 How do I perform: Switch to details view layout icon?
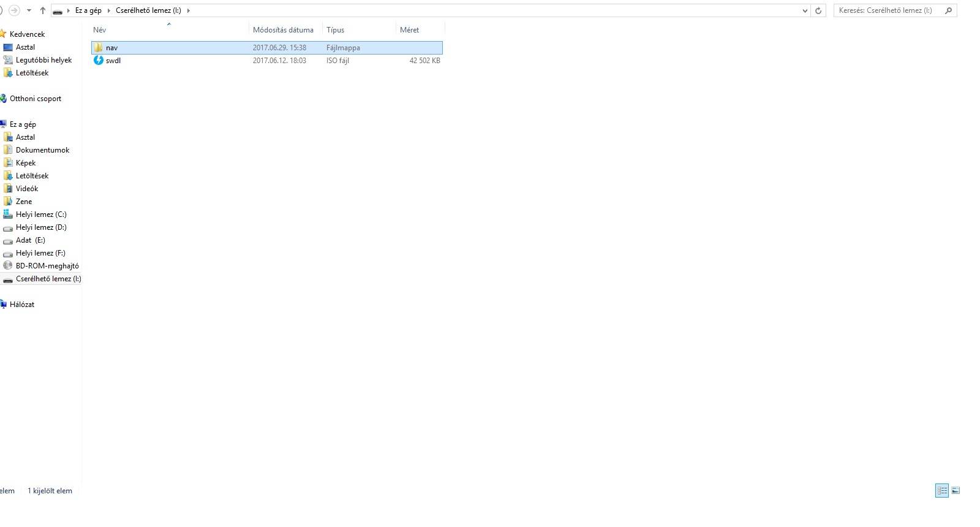click(942, 490)
